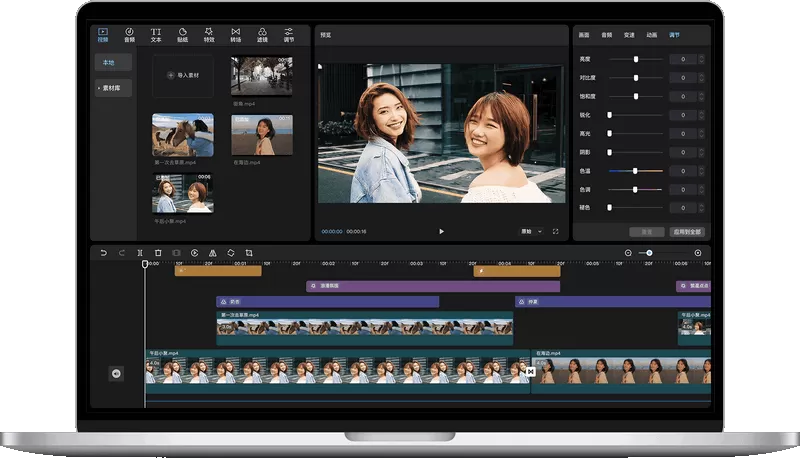Screen dimensions: 800x469
Task: Select the long purple effect clip on timeline
Action: tap(433, 286)
